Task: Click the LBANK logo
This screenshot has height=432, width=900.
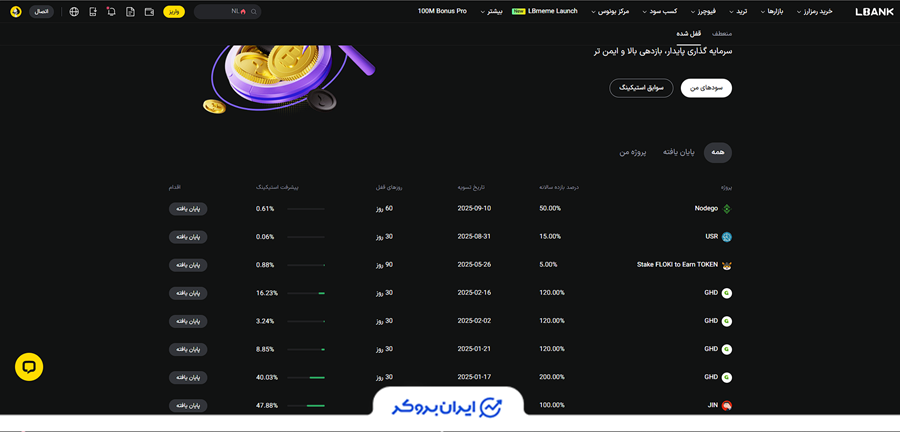Action: [874, 12]
